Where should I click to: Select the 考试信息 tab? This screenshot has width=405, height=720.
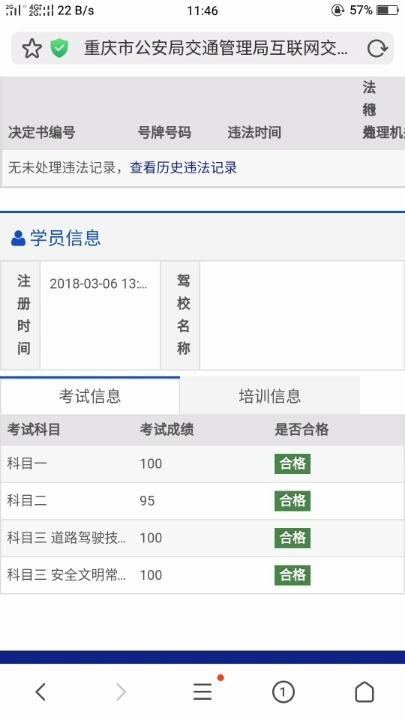click(x=90, y=396)
